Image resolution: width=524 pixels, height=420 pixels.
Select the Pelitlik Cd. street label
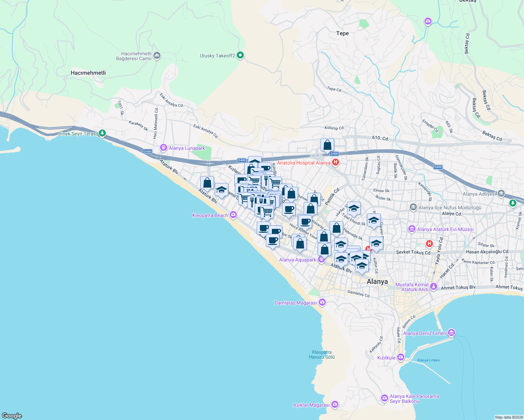pos(332,196)
